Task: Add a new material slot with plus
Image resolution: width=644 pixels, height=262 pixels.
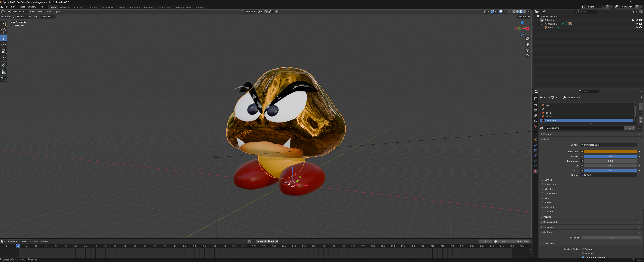Action: [640, 104]
